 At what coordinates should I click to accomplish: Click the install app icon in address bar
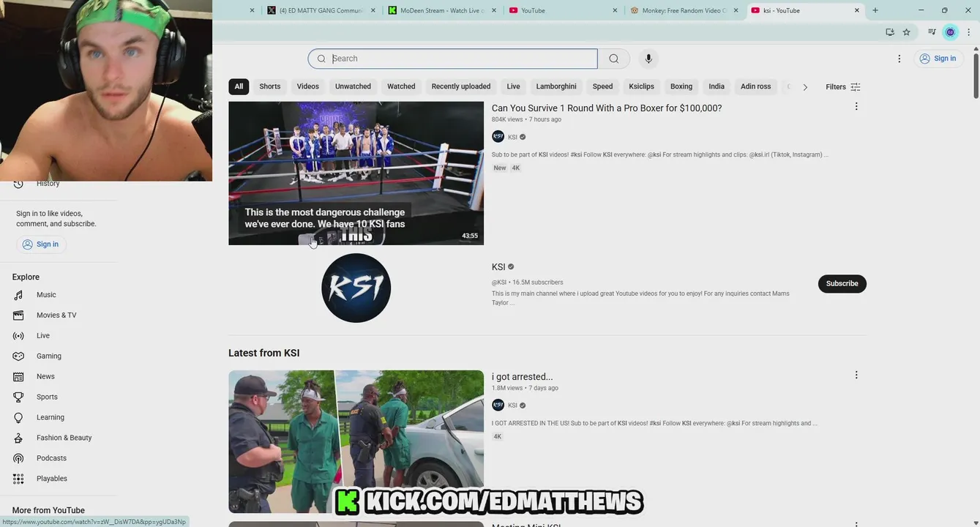pyautogui.click(x=890, y=32)
